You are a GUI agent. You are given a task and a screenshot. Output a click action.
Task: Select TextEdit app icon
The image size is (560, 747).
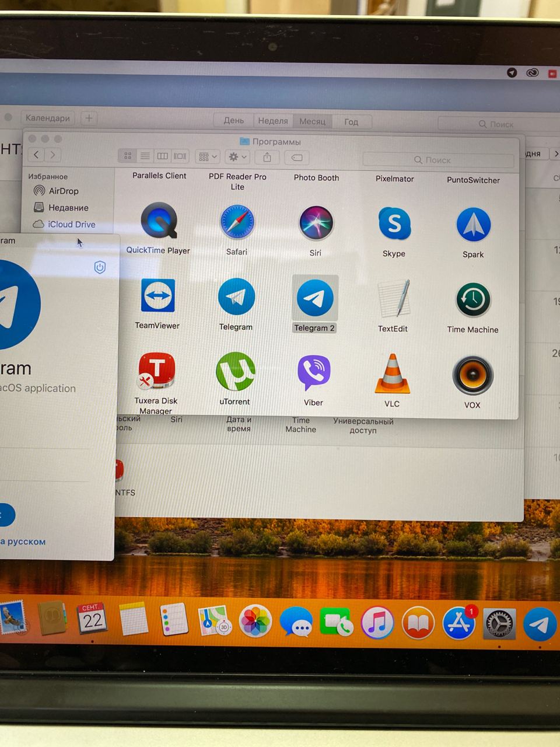coord(394,299)
